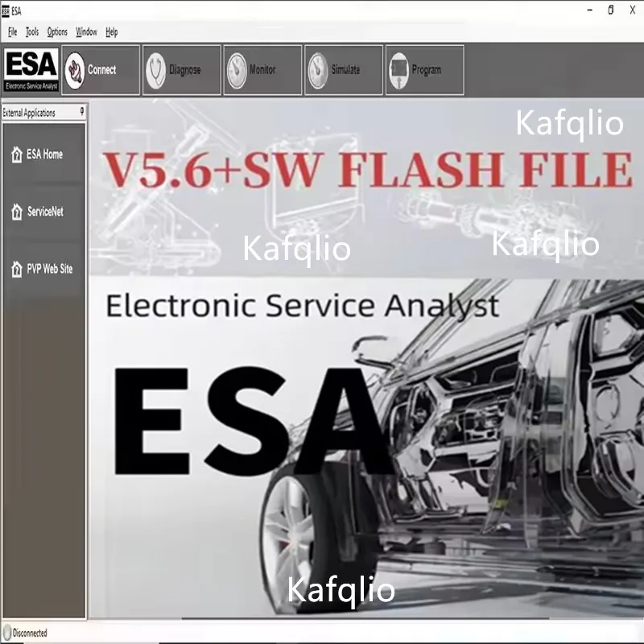Close the ESA window
This screenshot has height=644, width=644.
tap(633, 10)
